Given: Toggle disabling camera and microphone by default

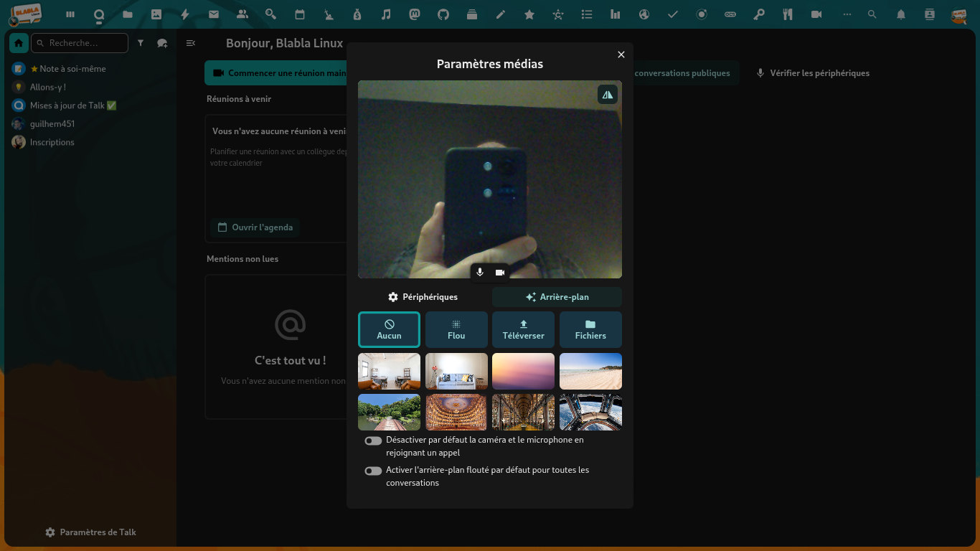Looking at the screenshot, I should pyautogui.click(x=373, y=441).
